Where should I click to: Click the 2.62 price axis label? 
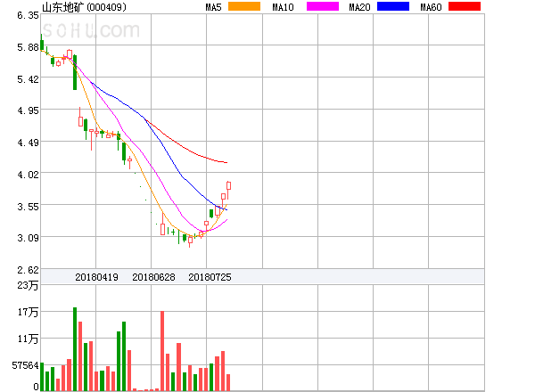tap(28, 270)
